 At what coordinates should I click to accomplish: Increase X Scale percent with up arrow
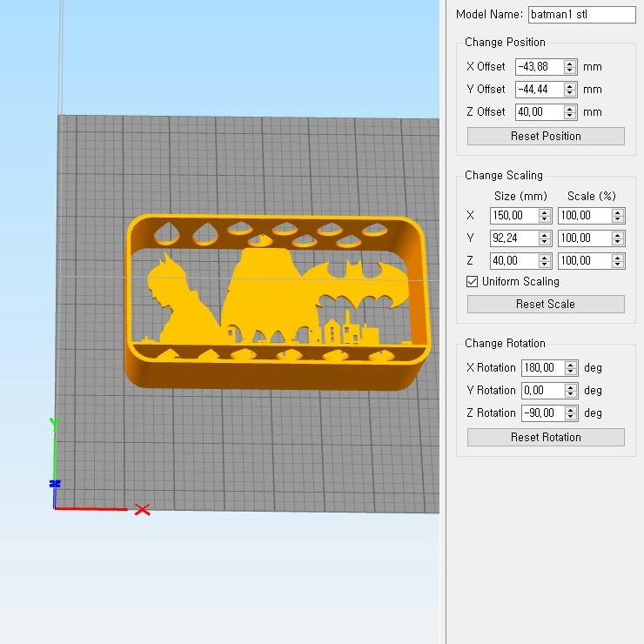point(618,211)
